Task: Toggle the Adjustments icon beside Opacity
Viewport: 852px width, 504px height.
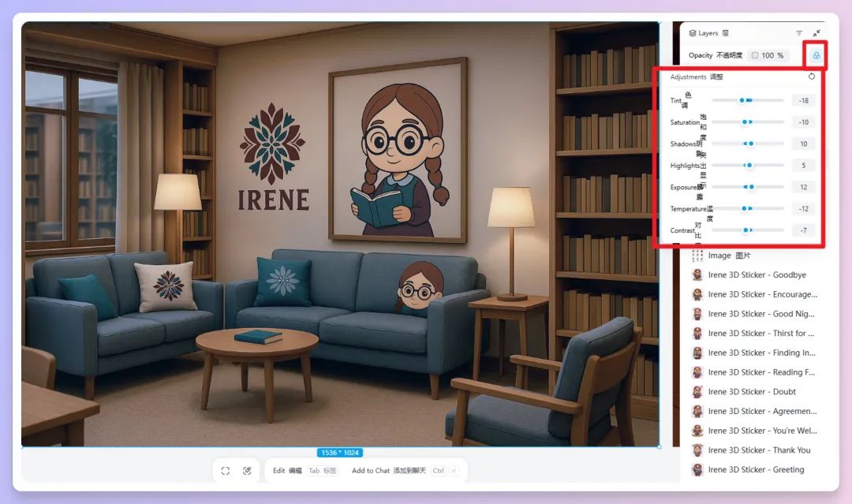Action: pyautogui.click(x=816, y=55)
